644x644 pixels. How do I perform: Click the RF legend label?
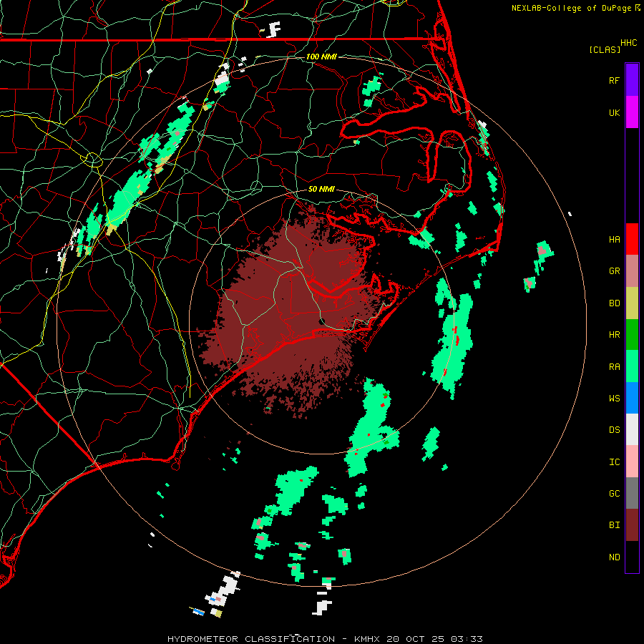(614, 80)
